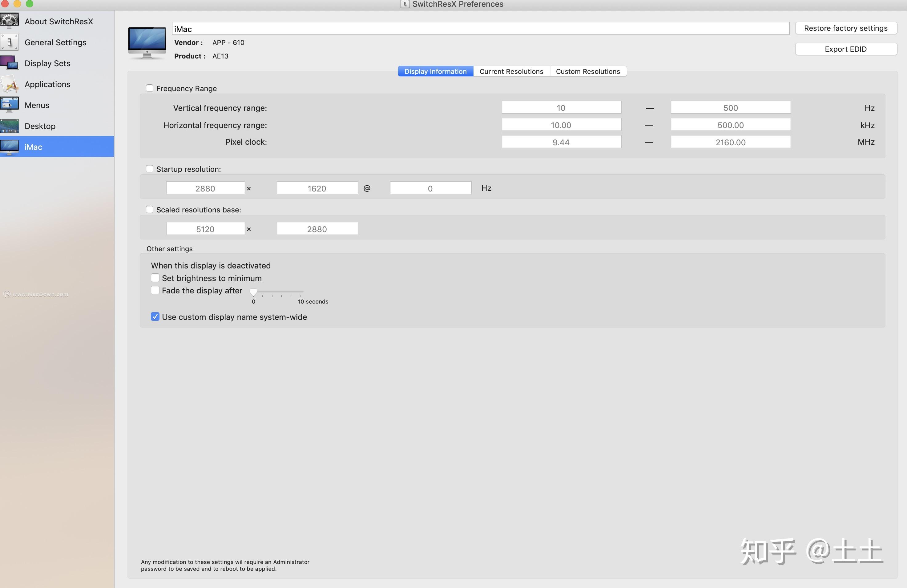The height and width of the screenshot is (588, 907).
Task: Switch to the Current Resolutions tab
Action: (511, 71)
